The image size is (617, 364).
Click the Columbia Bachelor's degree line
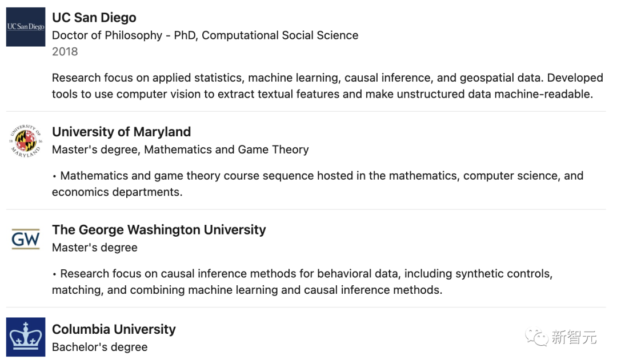pos(99,347)
